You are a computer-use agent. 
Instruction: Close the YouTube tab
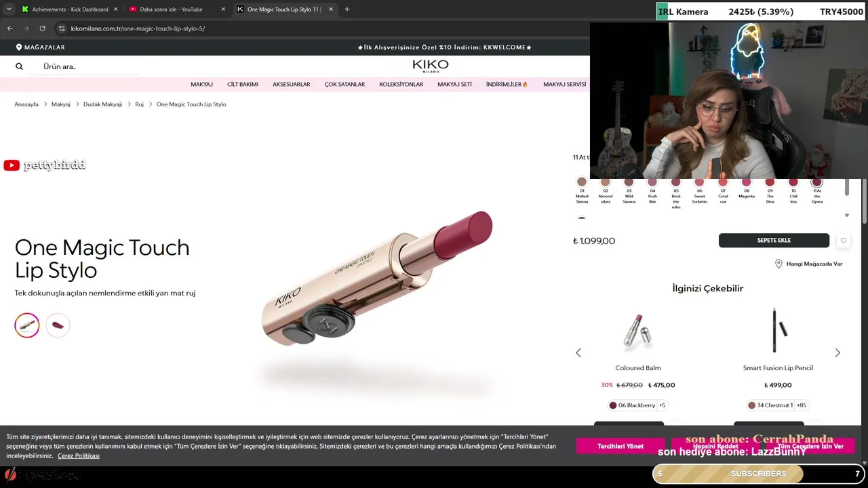click(222, 9)
